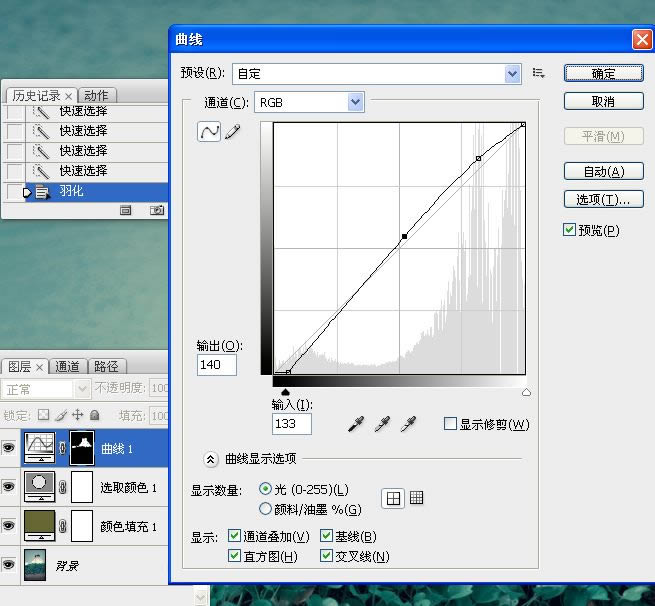Switch to simple 4x4 grid icon
The image size is (655, 606).
[x=394, y=498]
